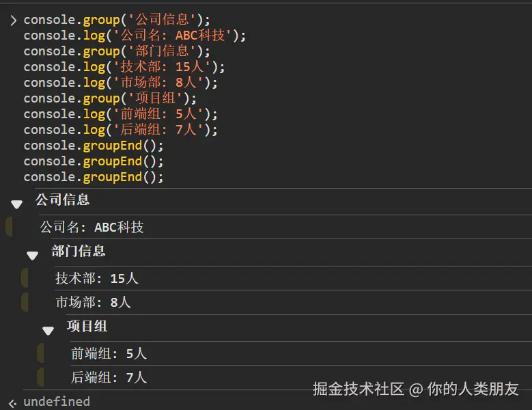The width and height of the screenshot is (532, 410).
Task: Click code line console.log('公司名: ABC科技')
Action: tap(135, 36)
